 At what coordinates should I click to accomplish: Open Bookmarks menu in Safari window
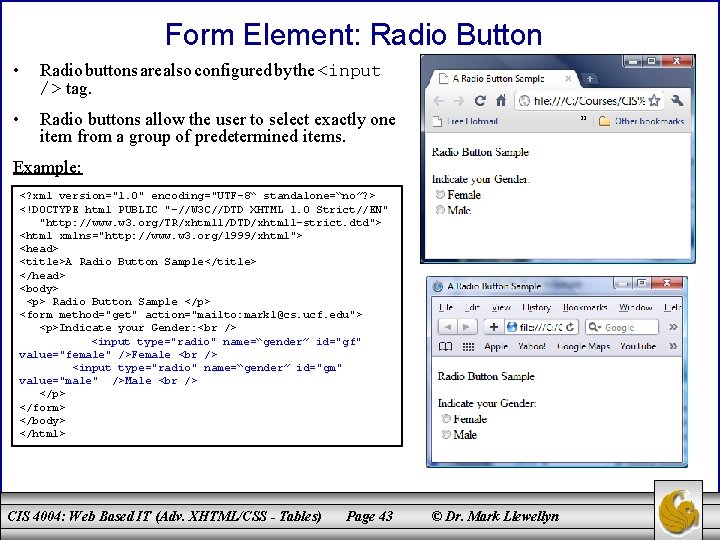pos(585,307)
